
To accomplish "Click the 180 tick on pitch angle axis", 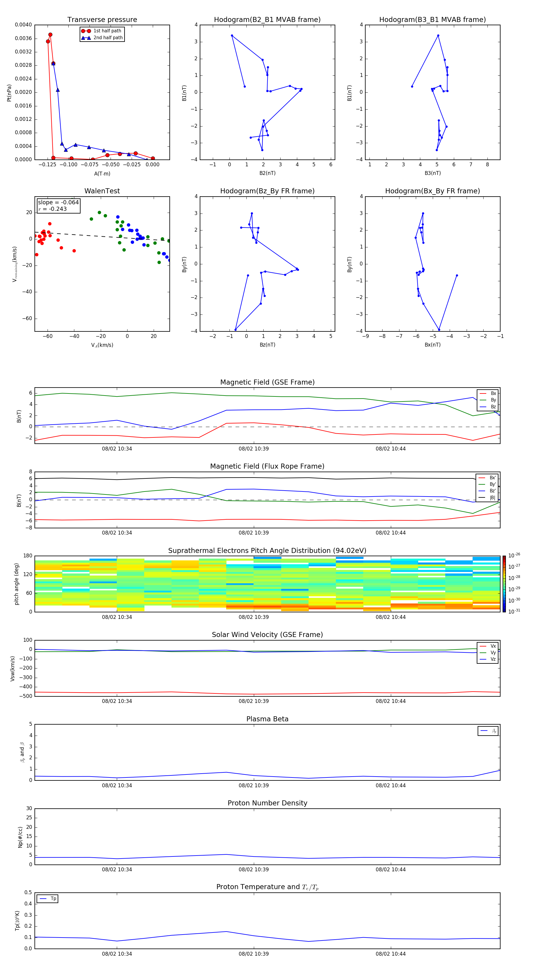I will pyautogui.click(x=28, y=556).
